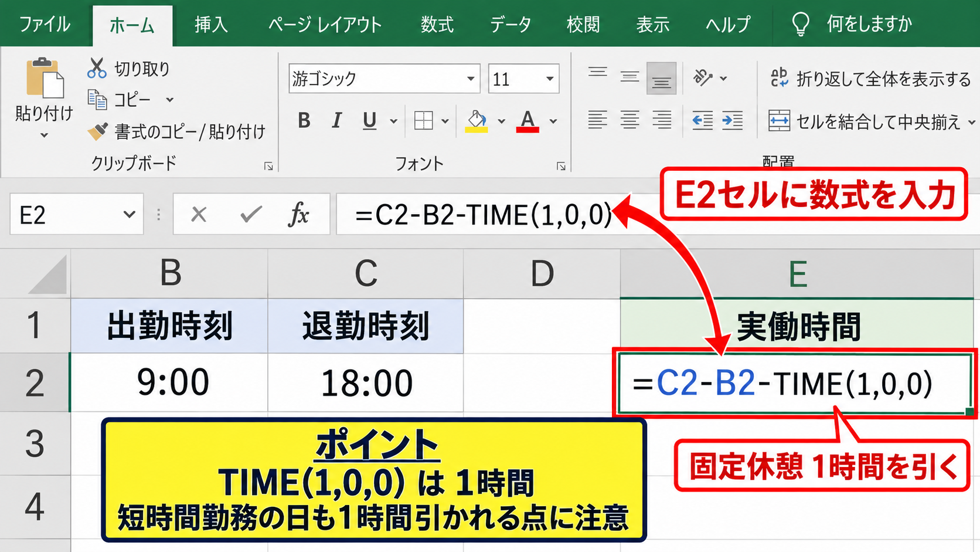Click the Borders grid icon
The width and height of the screenshot is (980, 552).
tap(423, 121)
